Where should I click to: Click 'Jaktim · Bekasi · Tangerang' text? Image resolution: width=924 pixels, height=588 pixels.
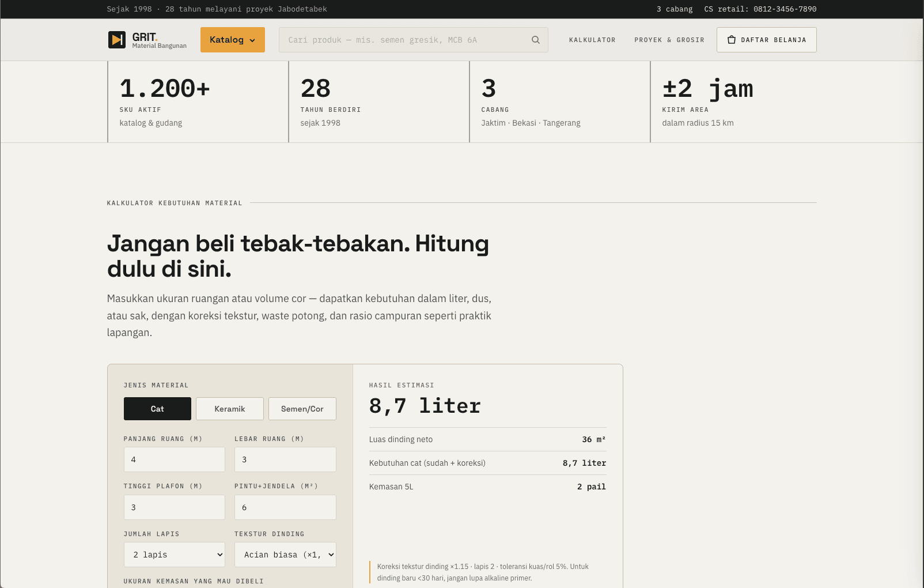531,123
